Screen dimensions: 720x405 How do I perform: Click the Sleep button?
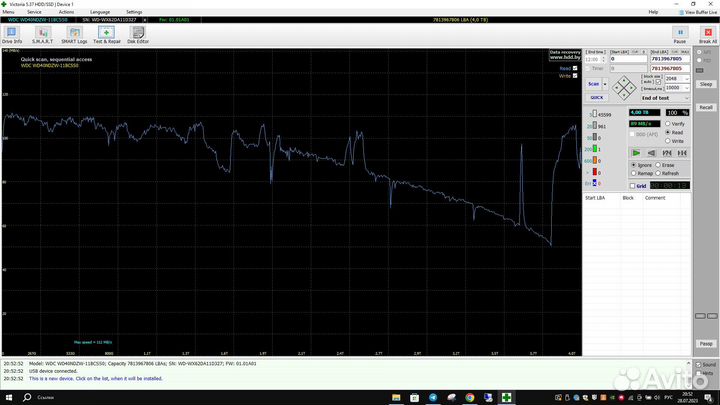pyautogui.click(x=706, y=84)
